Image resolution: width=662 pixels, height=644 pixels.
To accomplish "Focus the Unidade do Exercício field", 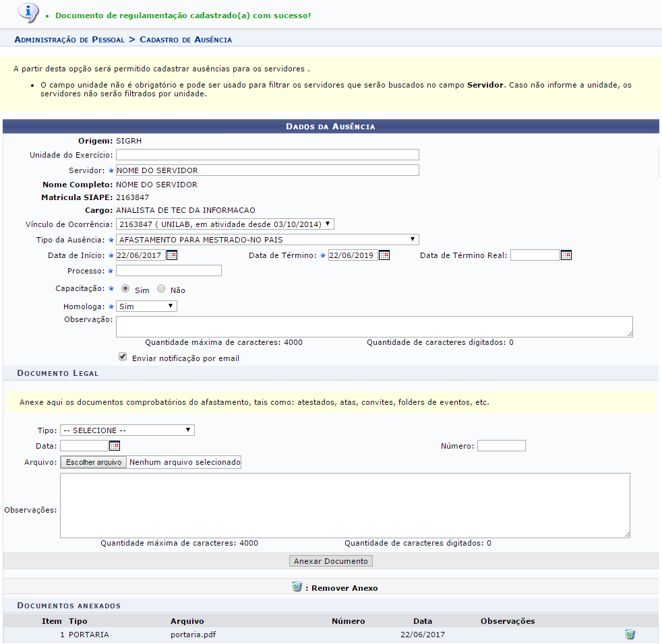I will click(267, 155).
